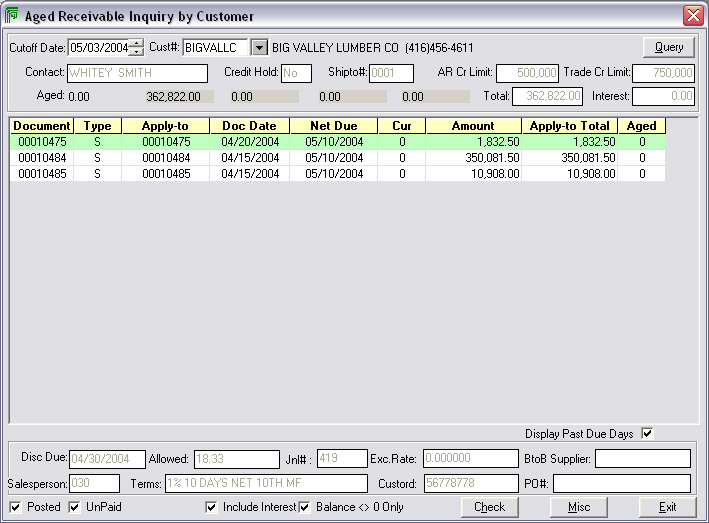The image size is (709, 523).
Task: Click the Terms field
Action: pyautogui.click(x=266, y=483)
